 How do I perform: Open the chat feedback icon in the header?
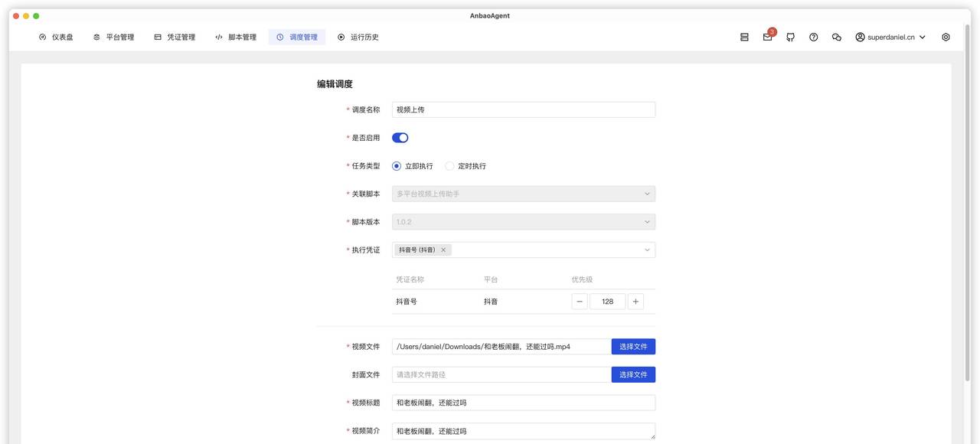[835, 36]
